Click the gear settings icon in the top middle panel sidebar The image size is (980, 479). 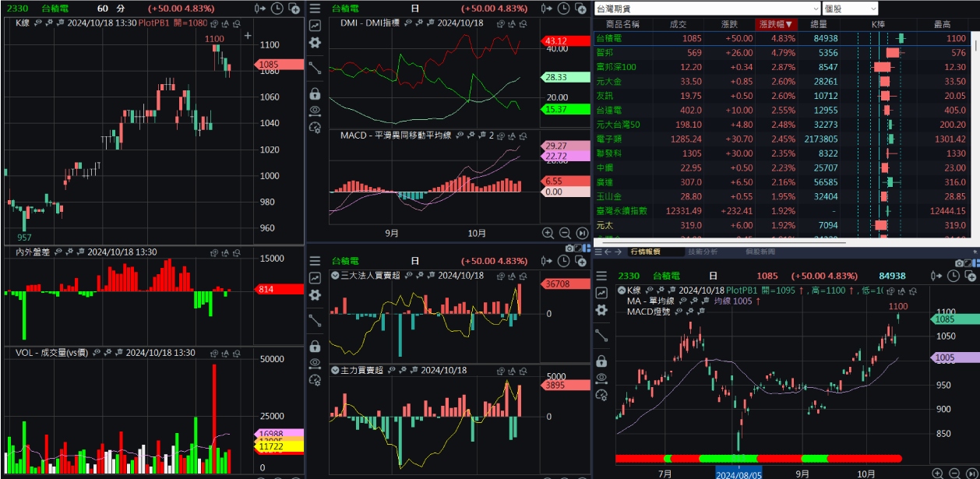point(315,43)
